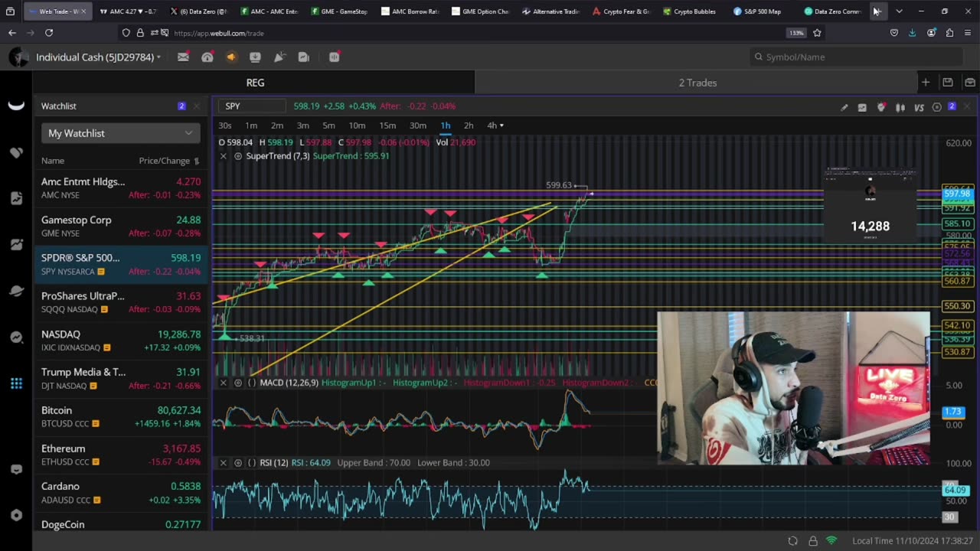Close the Watchlist panel

(x=196, y=106)
